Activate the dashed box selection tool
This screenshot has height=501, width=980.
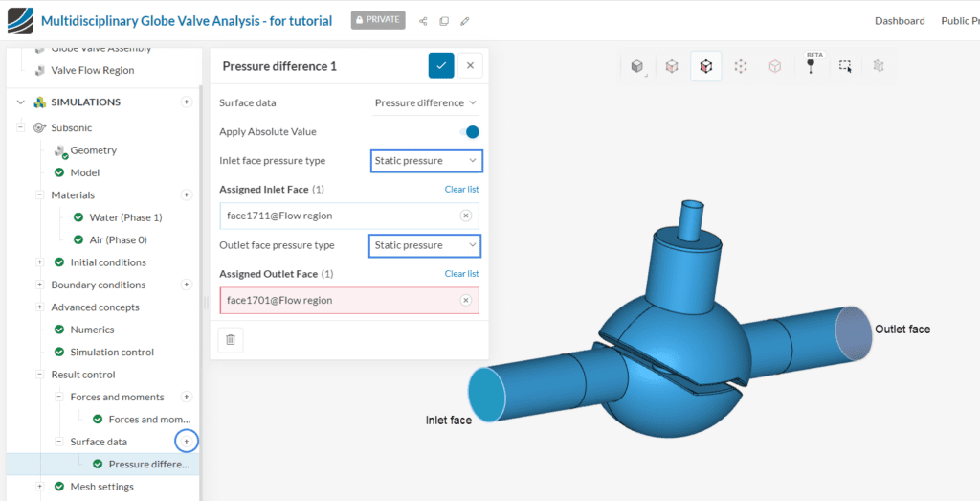846,66
